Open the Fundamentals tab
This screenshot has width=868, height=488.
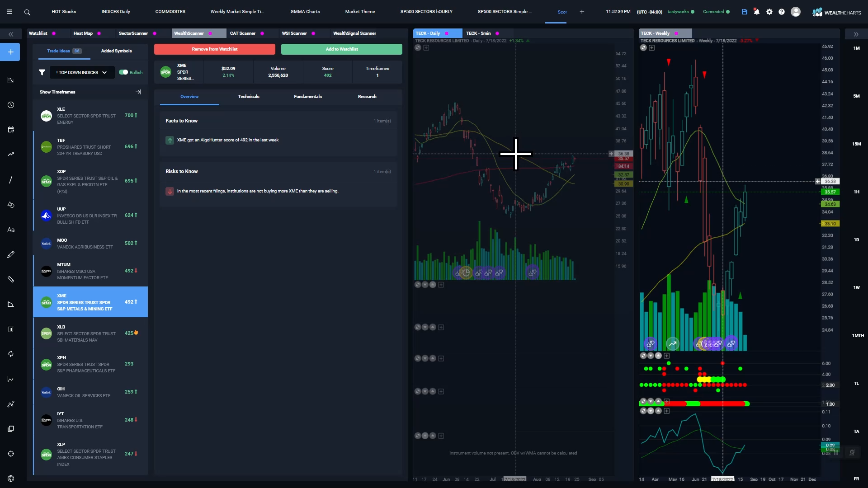tap(308, 97)
